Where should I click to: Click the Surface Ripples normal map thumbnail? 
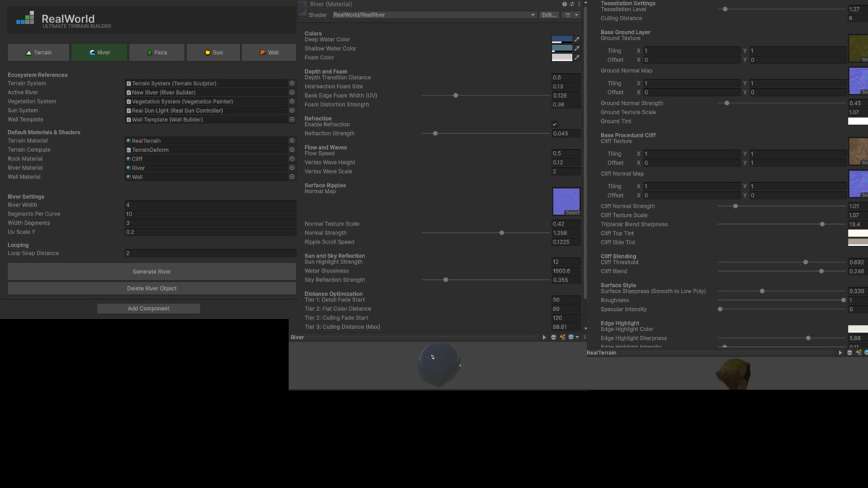[566, 202]
